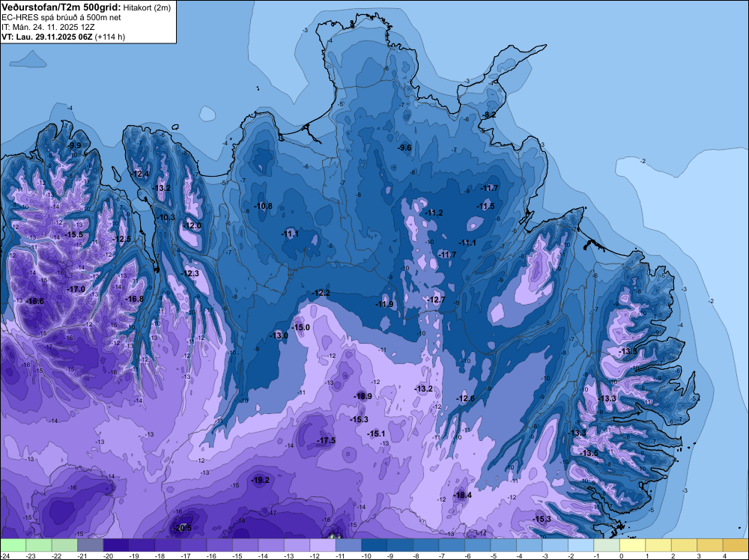Click the -9.6 temperature label

(x=404, y=147)
